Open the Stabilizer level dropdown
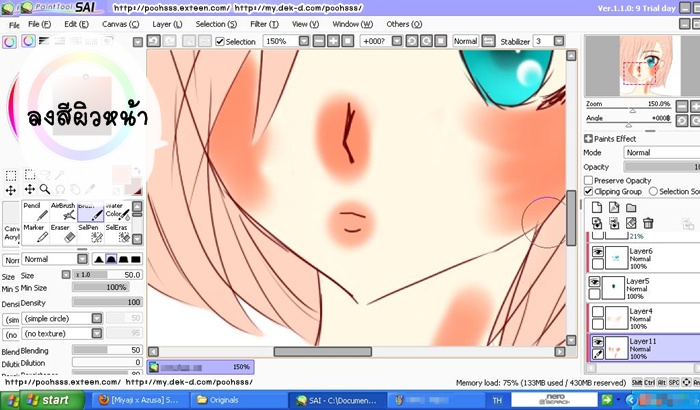Screen dimensions: 700x410 tap(559, 41)
